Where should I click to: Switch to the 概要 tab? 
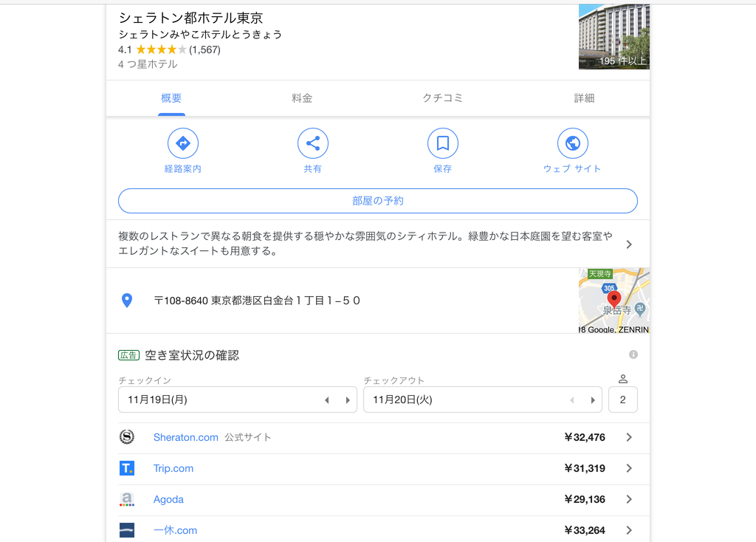(x=171, y=98)
